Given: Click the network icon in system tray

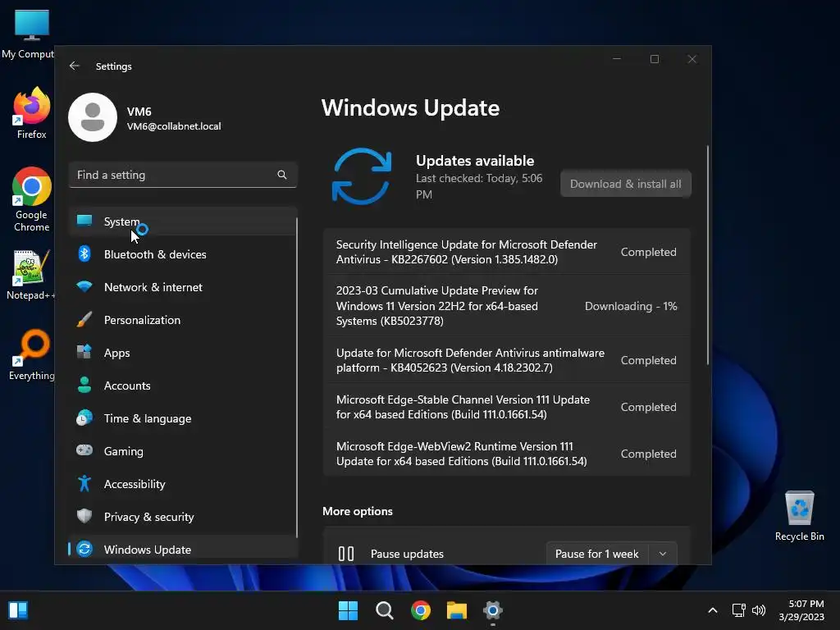Looking at the screenshot, I should 739,610.
